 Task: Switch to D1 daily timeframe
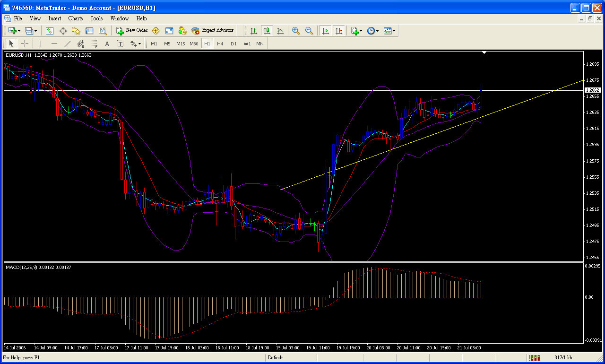pyautogui.click(x=233, y=43)
